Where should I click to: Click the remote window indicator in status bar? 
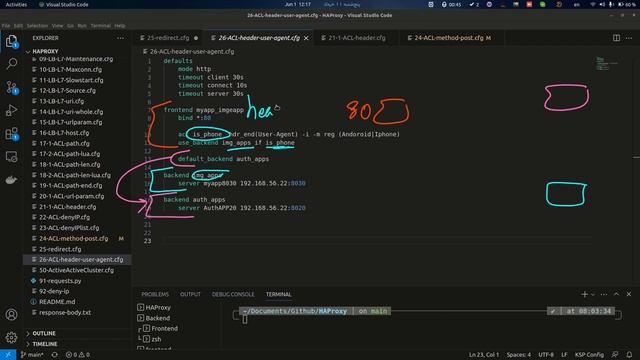(x=8, y=355)
